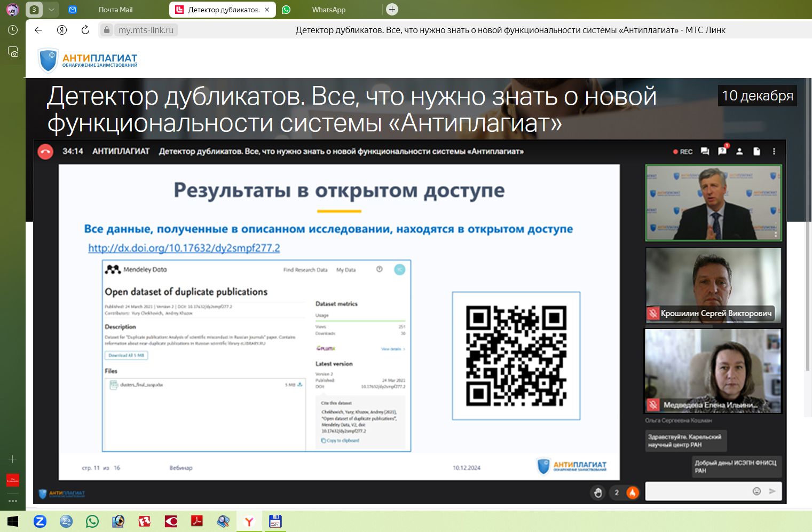The height and width of the screenshot is (532, 812).
Task: Select the main speaker video thumbnail
Action: pyautogui.click(x=713, y=203)
